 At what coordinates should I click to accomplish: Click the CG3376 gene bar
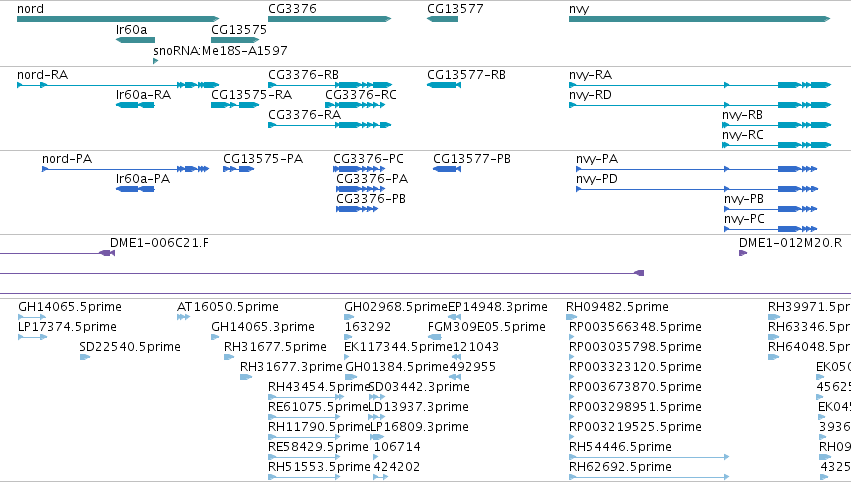point(329,19)
